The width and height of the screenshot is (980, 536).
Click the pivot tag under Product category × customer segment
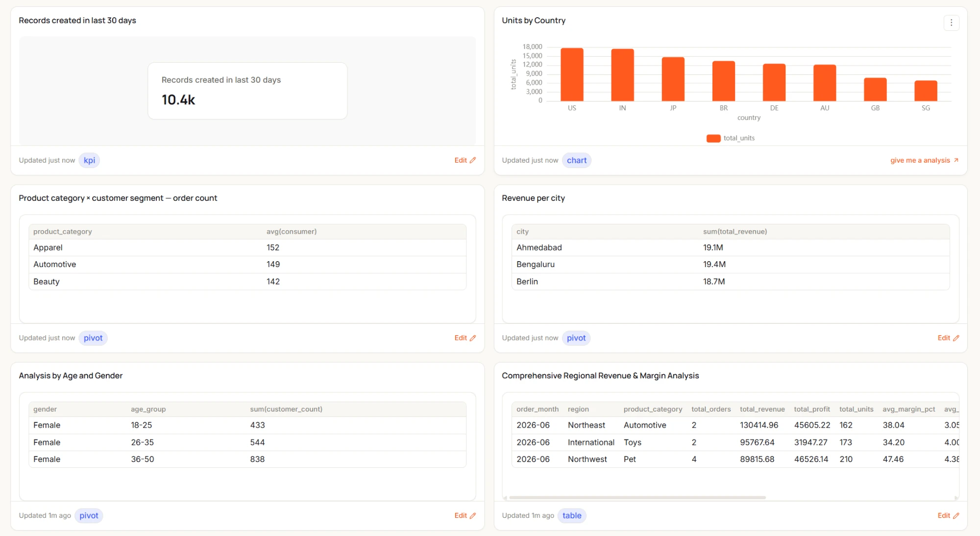93,338
